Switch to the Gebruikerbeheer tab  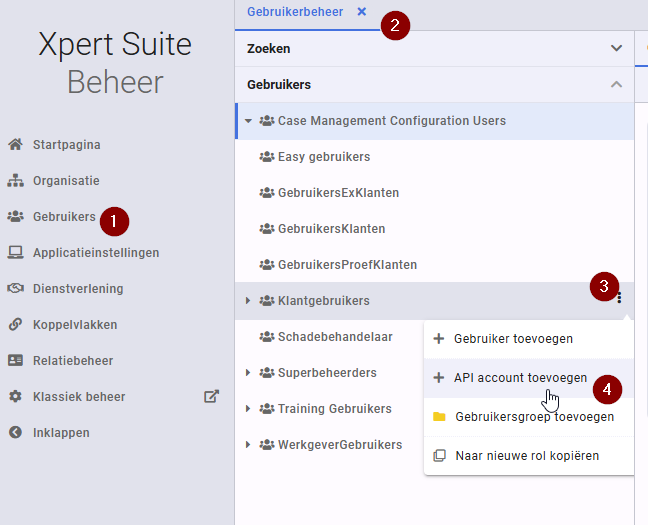295,12
